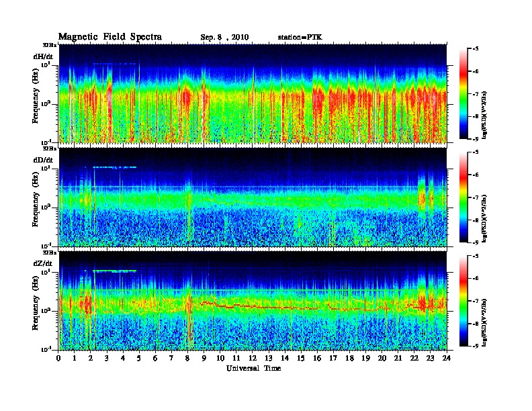
Task: Click hour 10 on the time axis
Action: 220,358
